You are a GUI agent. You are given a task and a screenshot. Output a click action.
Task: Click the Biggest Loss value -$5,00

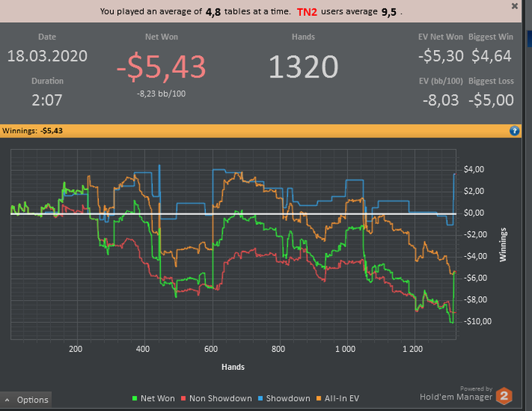[x=491, y=100]
